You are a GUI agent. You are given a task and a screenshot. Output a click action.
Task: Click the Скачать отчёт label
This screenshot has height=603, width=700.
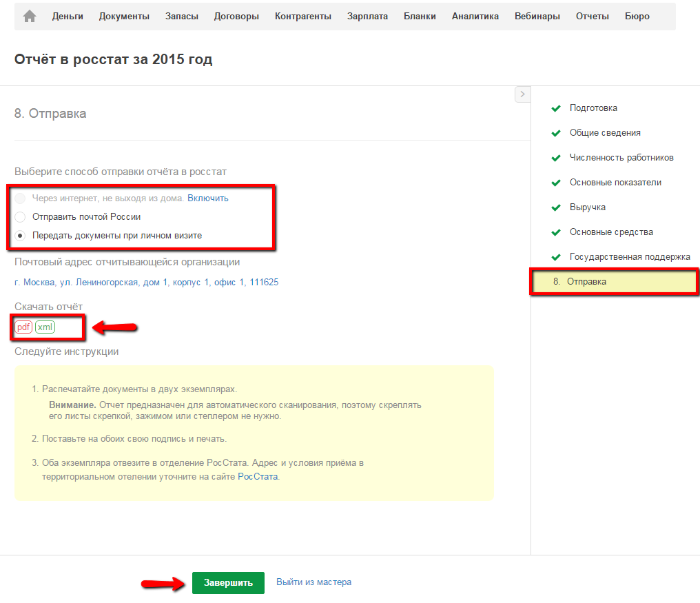pos(49,307)
